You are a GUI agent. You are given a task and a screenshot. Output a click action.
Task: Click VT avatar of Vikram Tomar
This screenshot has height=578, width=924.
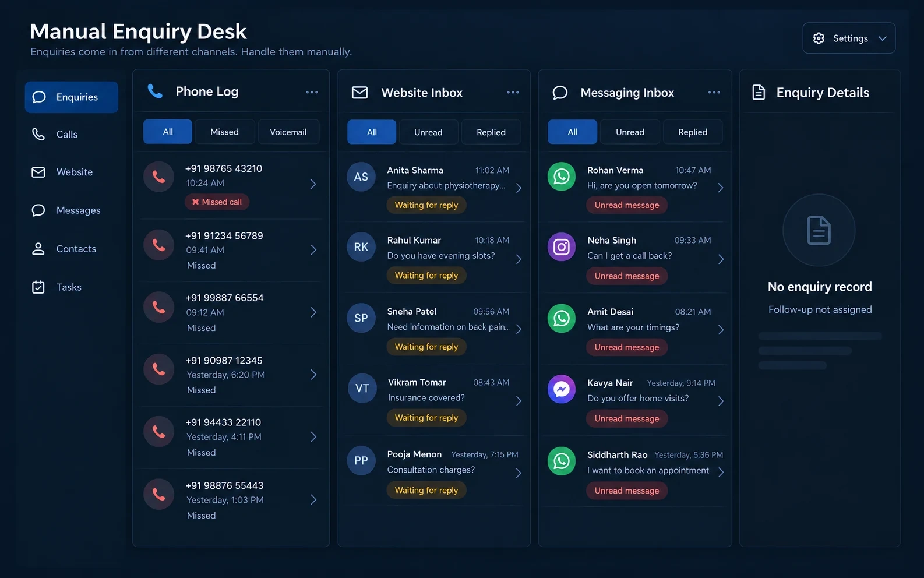362,389
